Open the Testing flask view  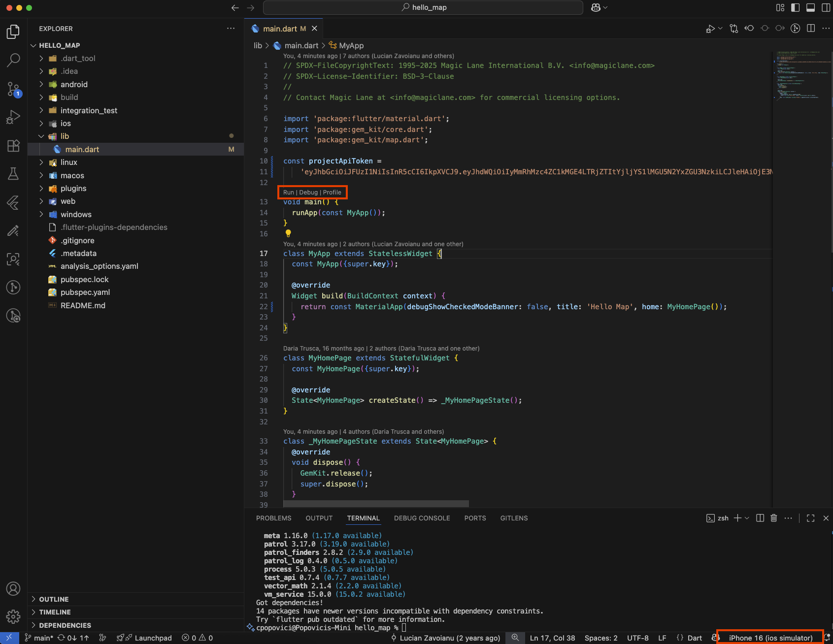point(13,173)
